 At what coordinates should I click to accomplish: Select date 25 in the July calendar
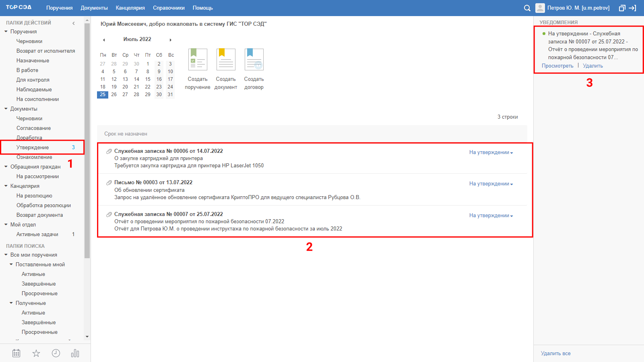pyautogui.click(x=103, y=95)
